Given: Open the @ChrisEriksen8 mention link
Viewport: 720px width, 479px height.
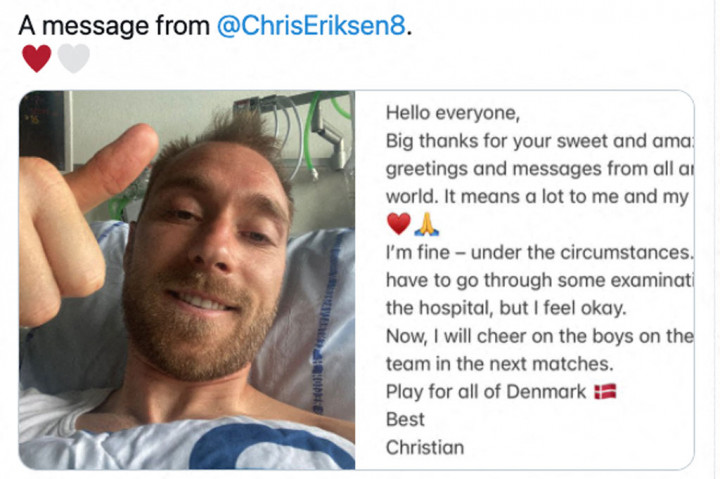Looking at the screenshot, I should pyautogui.click(x=311, y=27).
